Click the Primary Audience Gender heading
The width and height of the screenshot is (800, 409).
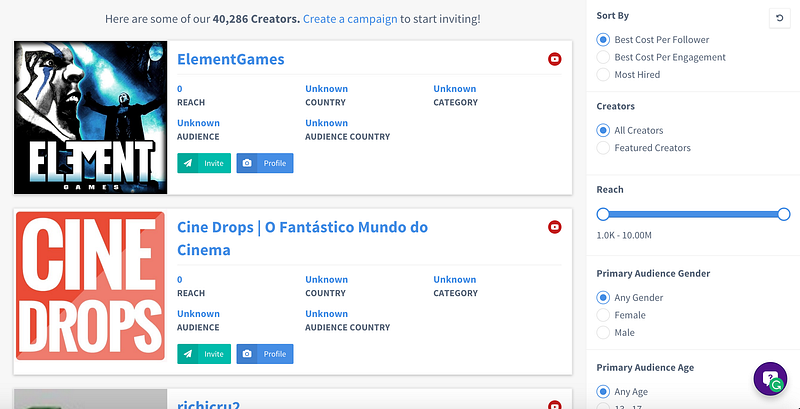[x=653, y=273]
